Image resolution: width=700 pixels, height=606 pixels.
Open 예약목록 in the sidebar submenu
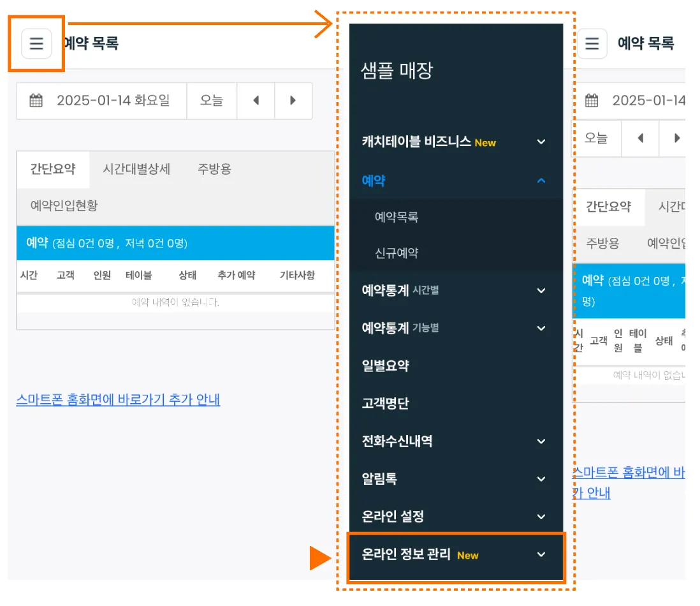tap(397, 217)
